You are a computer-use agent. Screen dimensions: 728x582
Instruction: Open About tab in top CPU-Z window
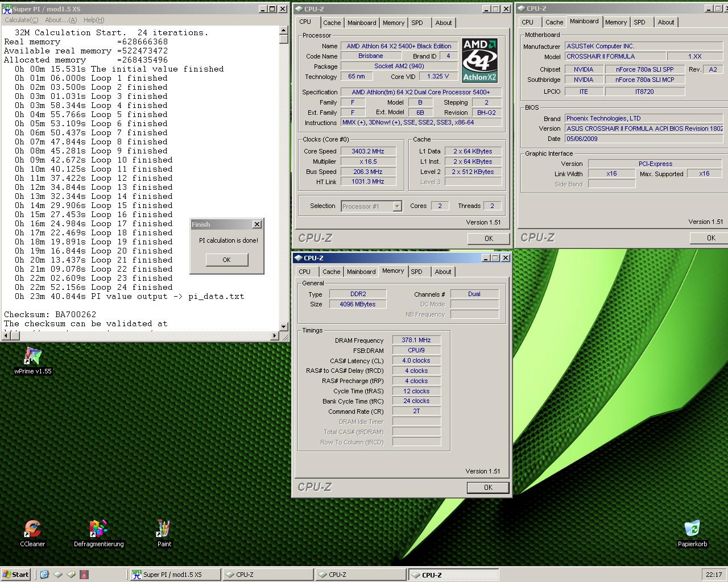click(444, 23)
